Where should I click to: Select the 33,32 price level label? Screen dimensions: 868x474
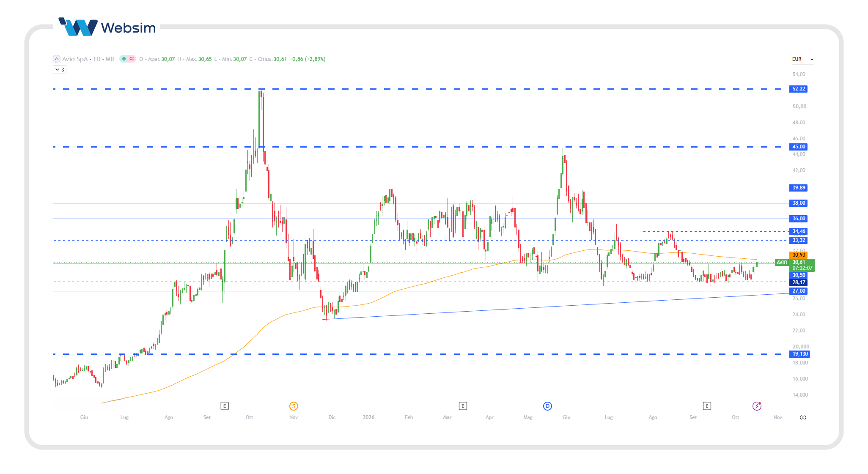(x=799, y=240)
